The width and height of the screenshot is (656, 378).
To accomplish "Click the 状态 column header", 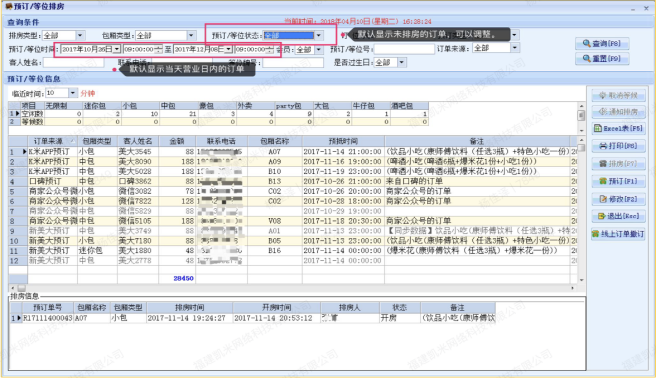I will (x=400, y=308).
